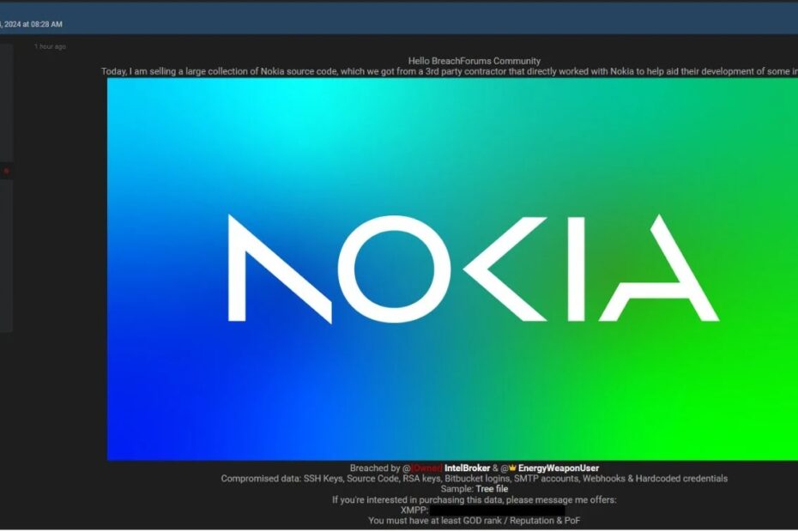
Task: Click the 'Compromised data: SSH Keys' line
Action: click(x=475, y=479)
